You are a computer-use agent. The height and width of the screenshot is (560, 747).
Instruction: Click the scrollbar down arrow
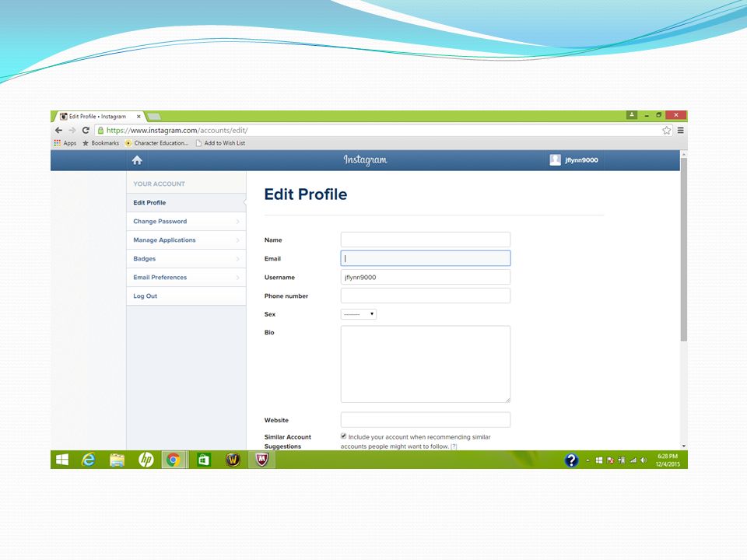[684, 446]
